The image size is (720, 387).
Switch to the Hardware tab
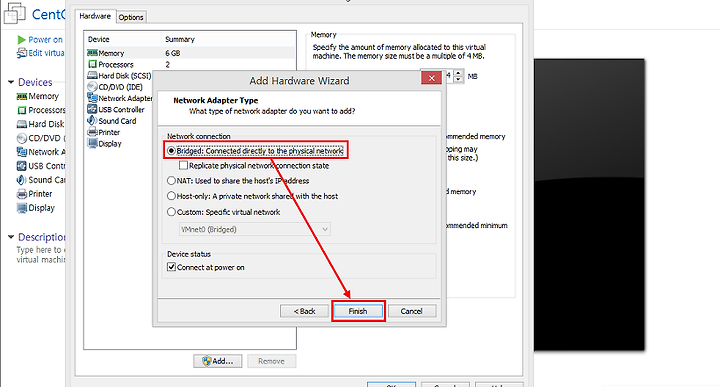(x=95, y=16)
